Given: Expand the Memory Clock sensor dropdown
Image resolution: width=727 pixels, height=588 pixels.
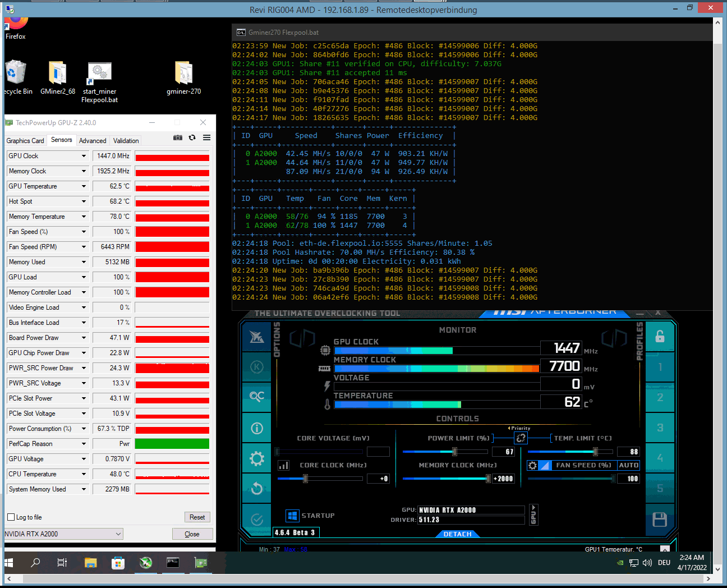Looking at the screenshot, I should click(x=84, y=171).
